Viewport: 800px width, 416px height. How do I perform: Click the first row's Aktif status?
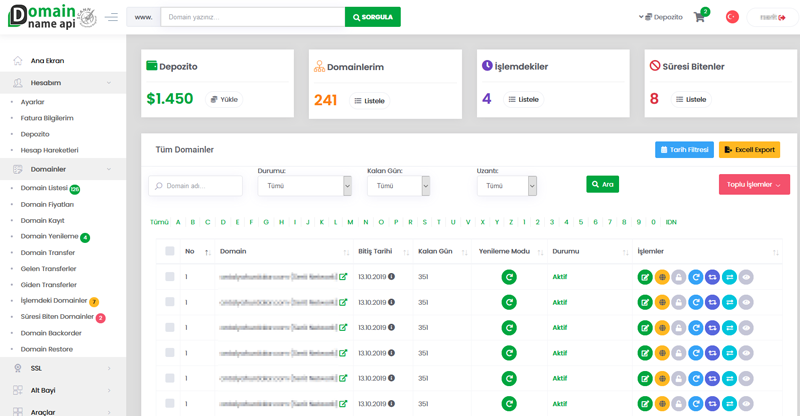[560, 277]
